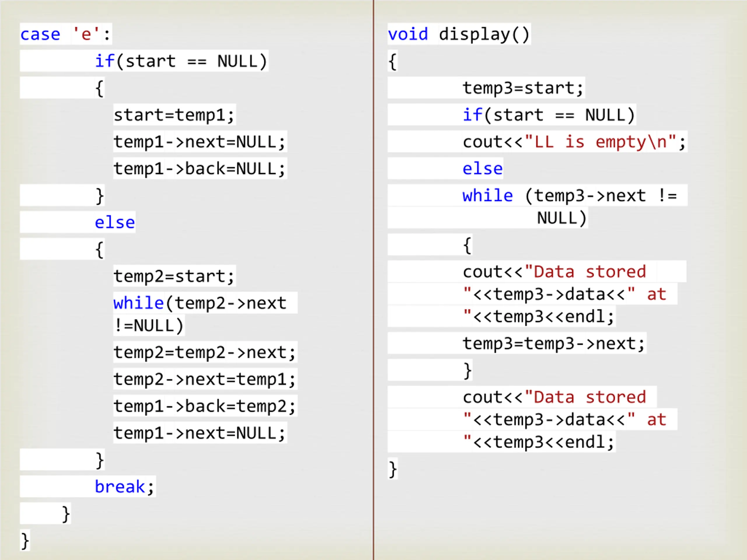The height and width of the screenshot is (560, 747).
Task: Click "else" keyword below temp1->back=NULL block
Action: pyautogui.click(x=115, y=222)
